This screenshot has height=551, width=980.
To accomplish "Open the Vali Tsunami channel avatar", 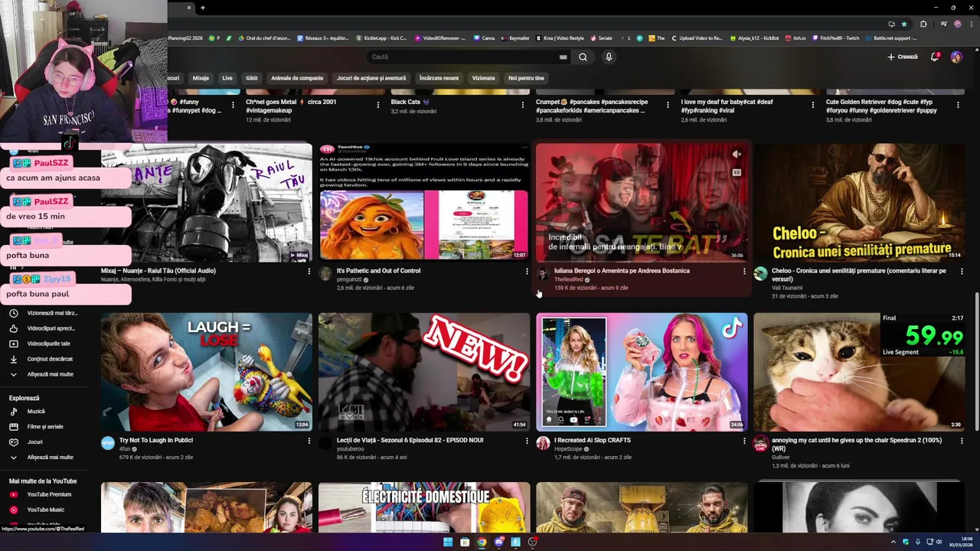I will click(760, 274).
